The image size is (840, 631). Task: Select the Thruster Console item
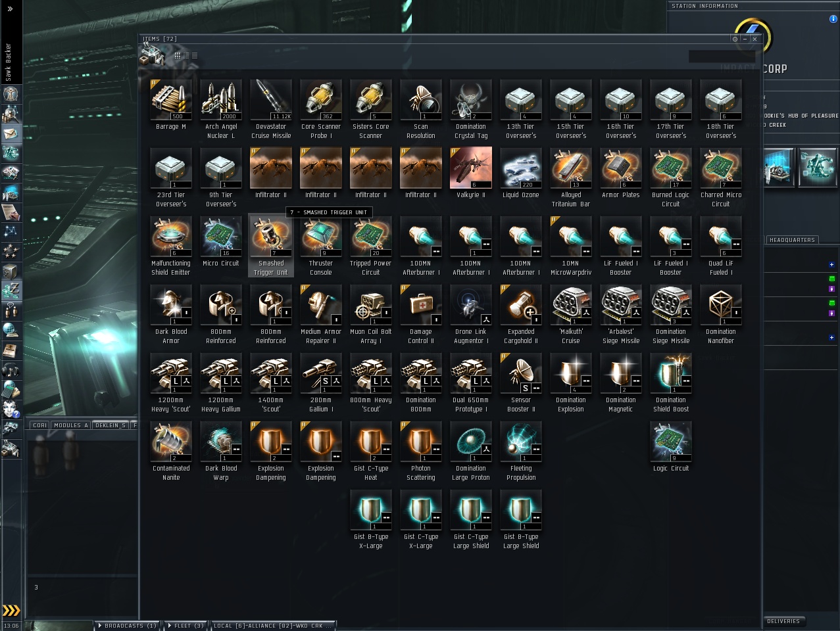321,237
